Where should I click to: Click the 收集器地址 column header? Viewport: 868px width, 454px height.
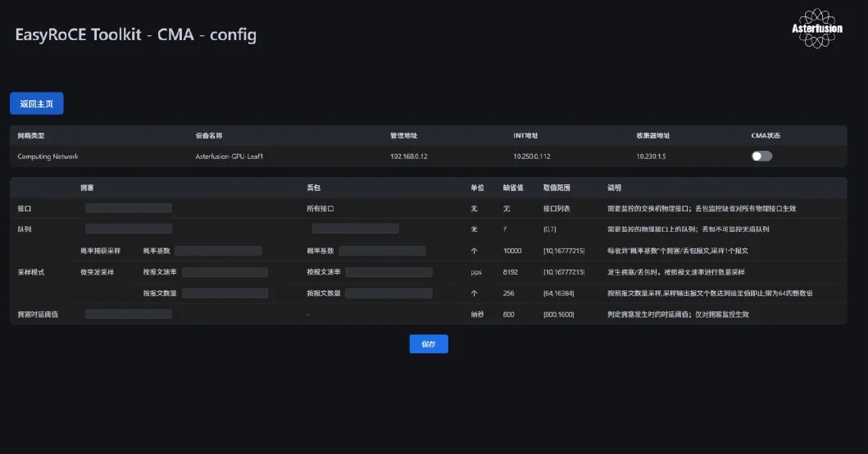(653, 136)
